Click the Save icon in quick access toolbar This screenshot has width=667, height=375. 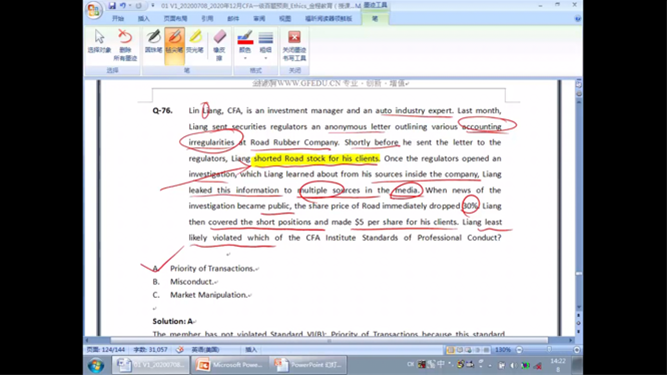point(112,6)
